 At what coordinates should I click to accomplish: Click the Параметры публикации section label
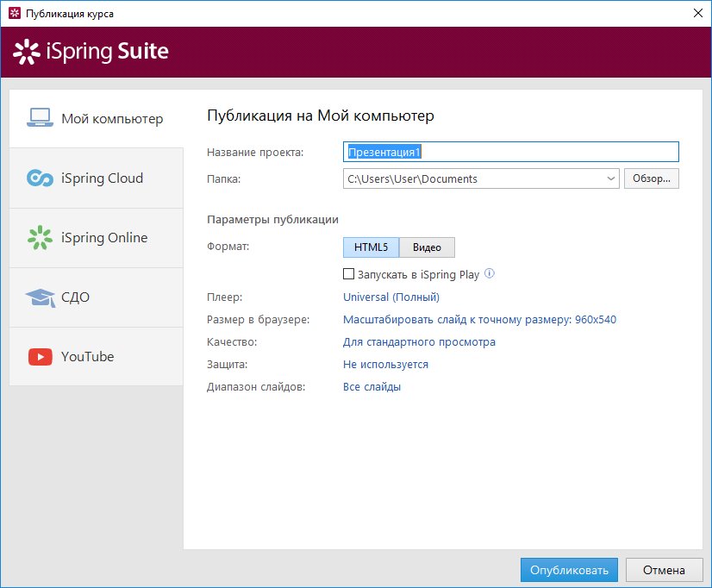[x=272, y=220]
